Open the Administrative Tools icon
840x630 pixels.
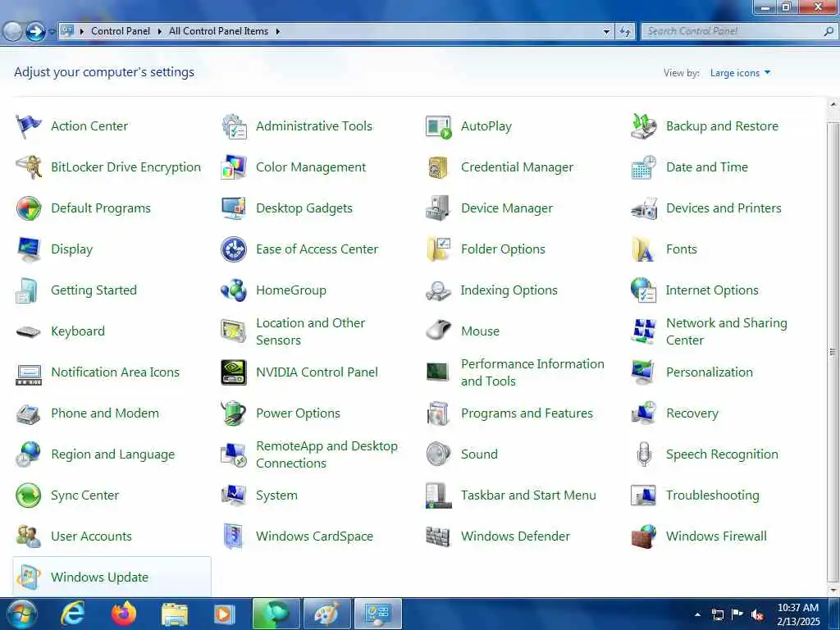click(x=234, y=126)
